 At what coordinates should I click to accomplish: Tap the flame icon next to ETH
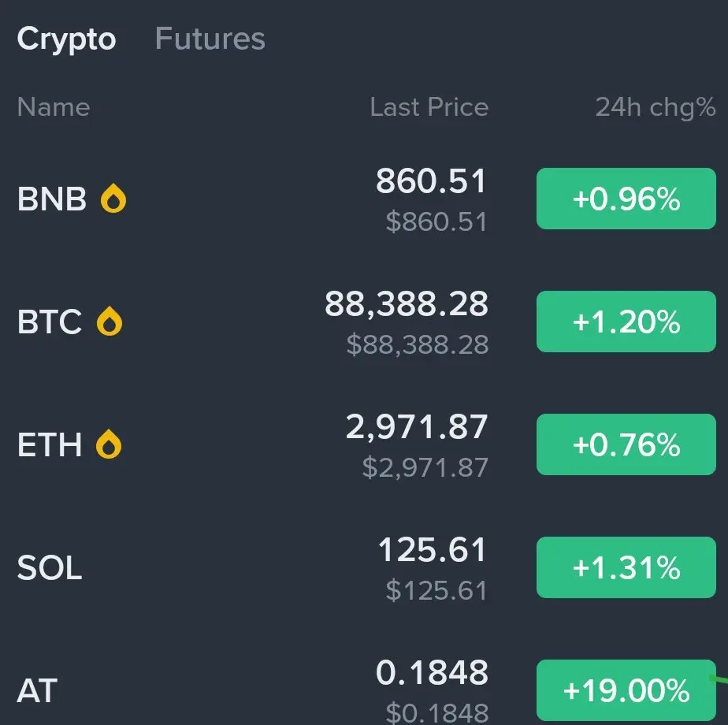(x=110, y=445)
